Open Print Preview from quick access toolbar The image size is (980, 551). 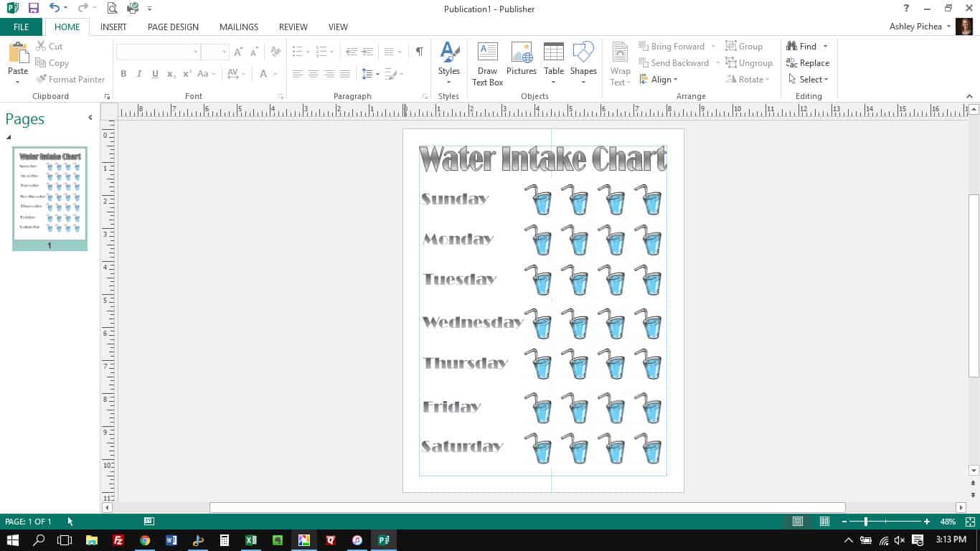[x=112, y=9]
